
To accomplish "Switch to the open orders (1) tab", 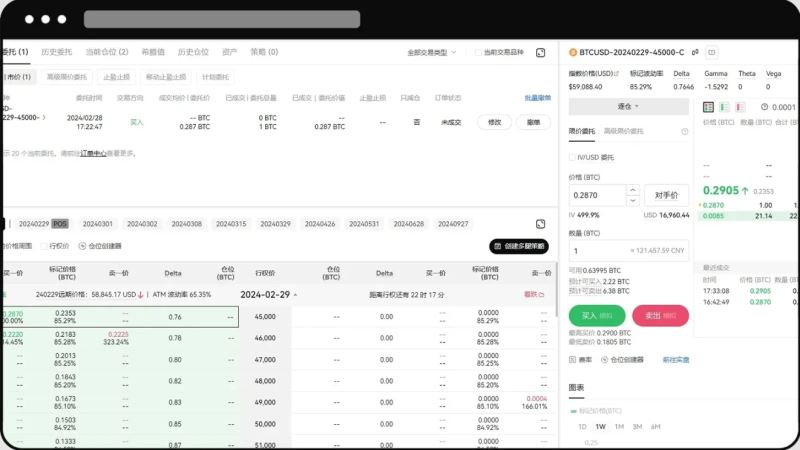I will tap(15, 52).
